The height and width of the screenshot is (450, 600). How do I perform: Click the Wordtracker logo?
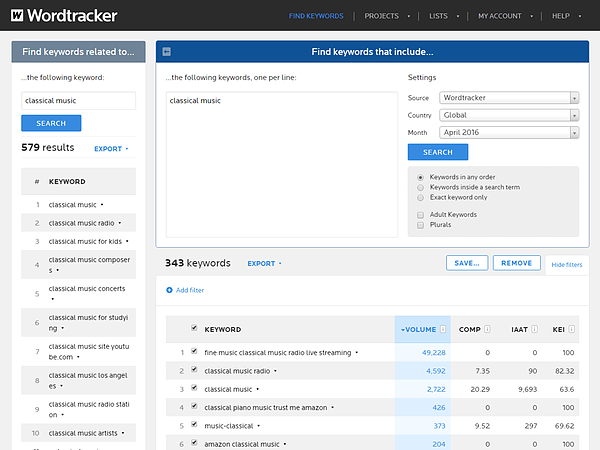point(64,16)
